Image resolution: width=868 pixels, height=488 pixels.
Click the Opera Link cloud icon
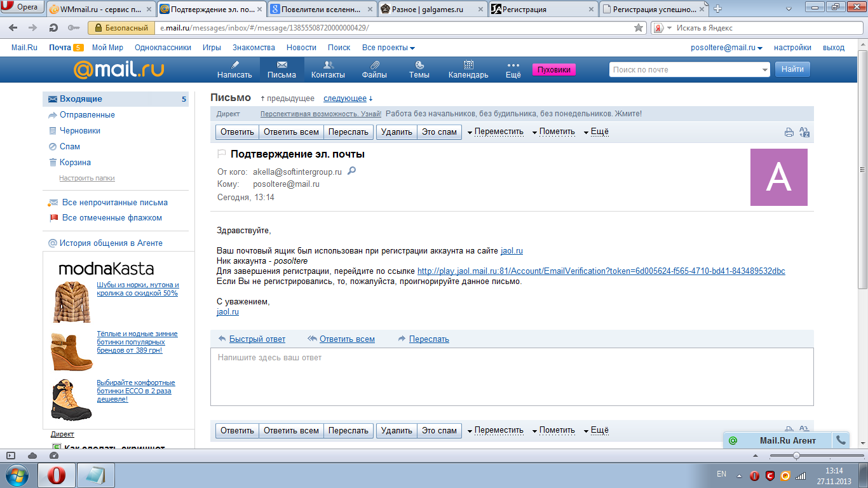32,456
